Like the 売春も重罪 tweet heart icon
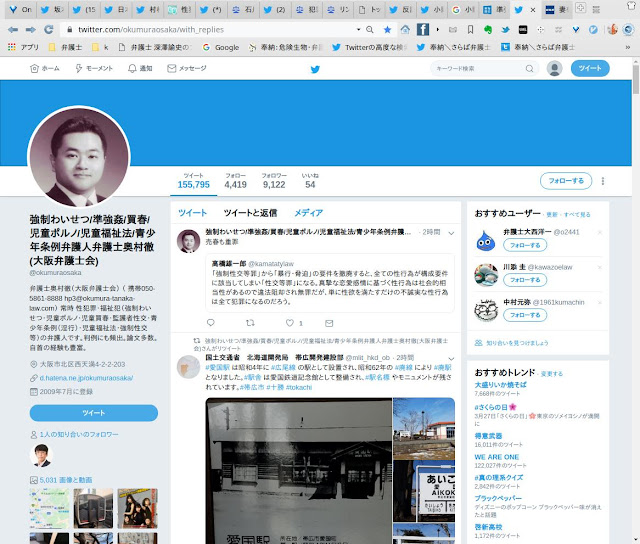This screenshot has width=640, height=544. click(289, 322)
